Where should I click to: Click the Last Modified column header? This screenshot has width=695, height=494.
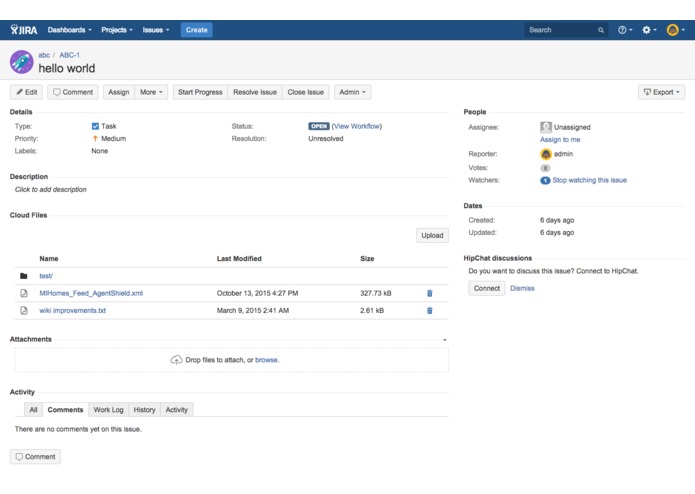[239, 259]
